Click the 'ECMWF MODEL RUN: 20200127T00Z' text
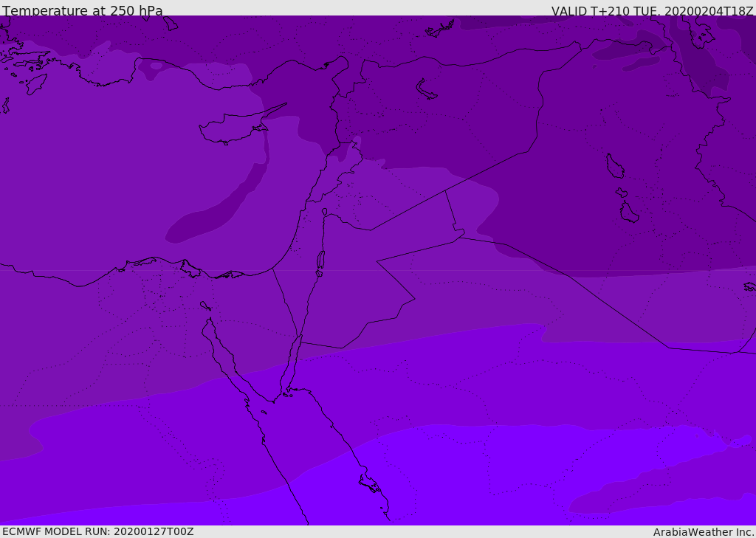 click(98, 531)
